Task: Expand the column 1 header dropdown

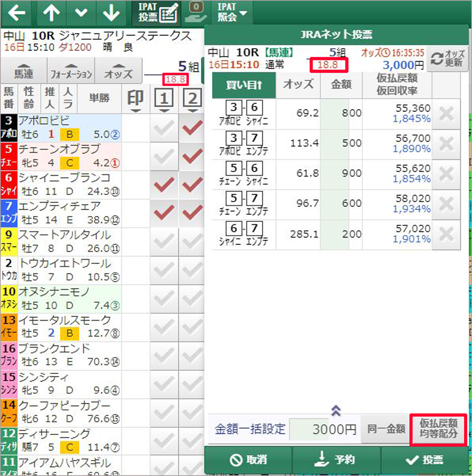Action: [164, 100]
